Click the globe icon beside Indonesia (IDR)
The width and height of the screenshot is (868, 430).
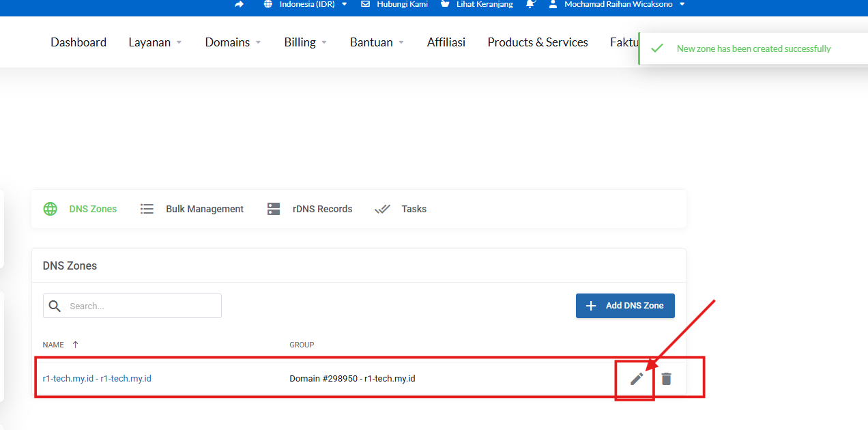click(x=267, y=4)
